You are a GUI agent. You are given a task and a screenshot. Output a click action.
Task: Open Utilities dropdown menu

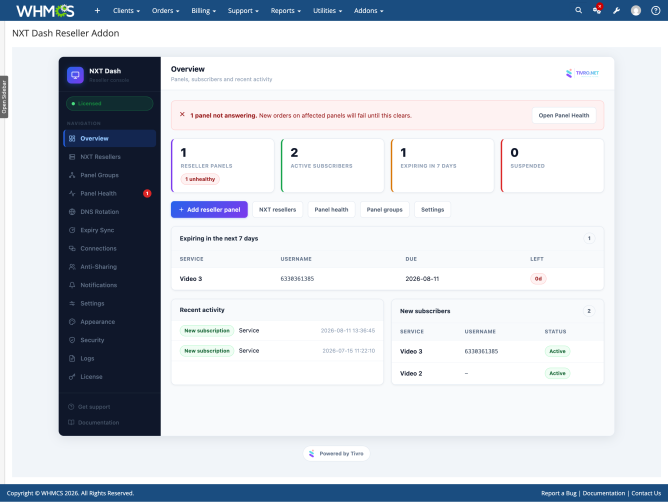pyautogui.click(x=327, y=11)
